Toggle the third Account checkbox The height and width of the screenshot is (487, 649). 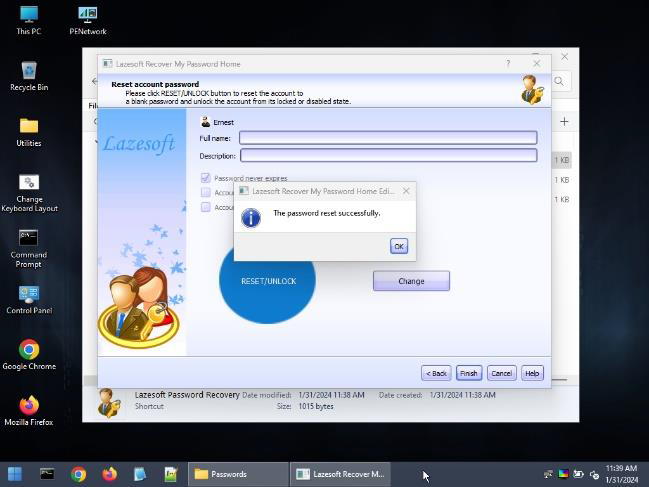pos(205,207)
